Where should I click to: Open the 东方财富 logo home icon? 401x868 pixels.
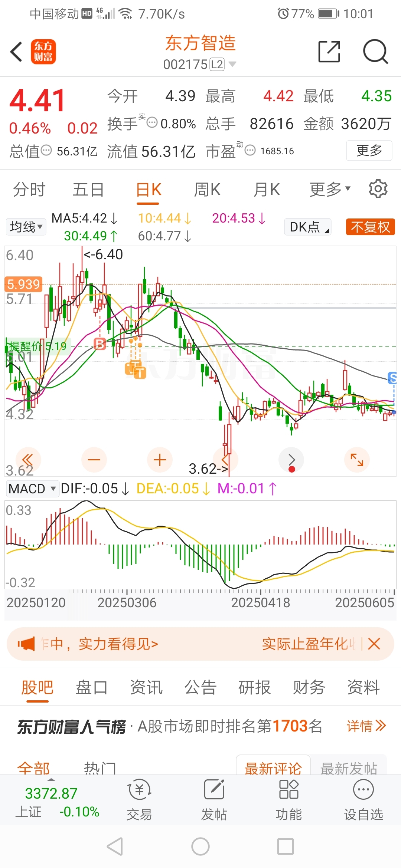pos(43,52)
